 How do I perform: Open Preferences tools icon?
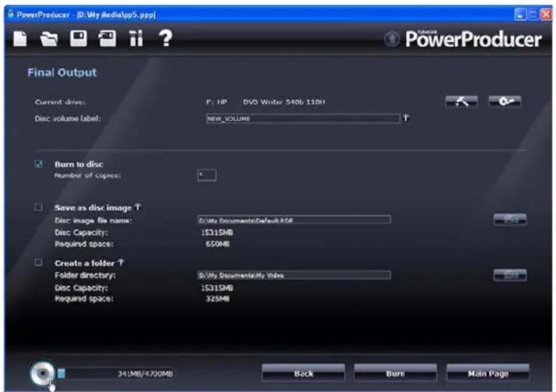(136, 38)
